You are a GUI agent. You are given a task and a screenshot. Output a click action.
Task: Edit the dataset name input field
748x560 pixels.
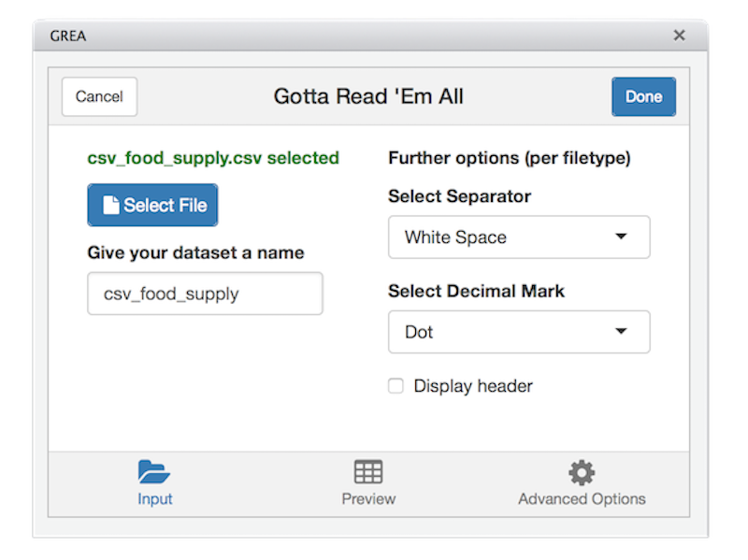click(205, 294)
